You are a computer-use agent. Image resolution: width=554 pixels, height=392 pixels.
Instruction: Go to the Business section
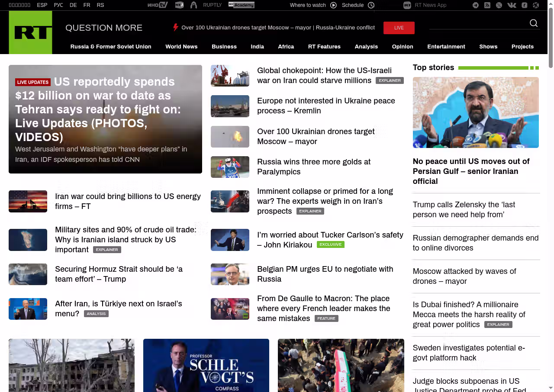click(x=224, y=47)
